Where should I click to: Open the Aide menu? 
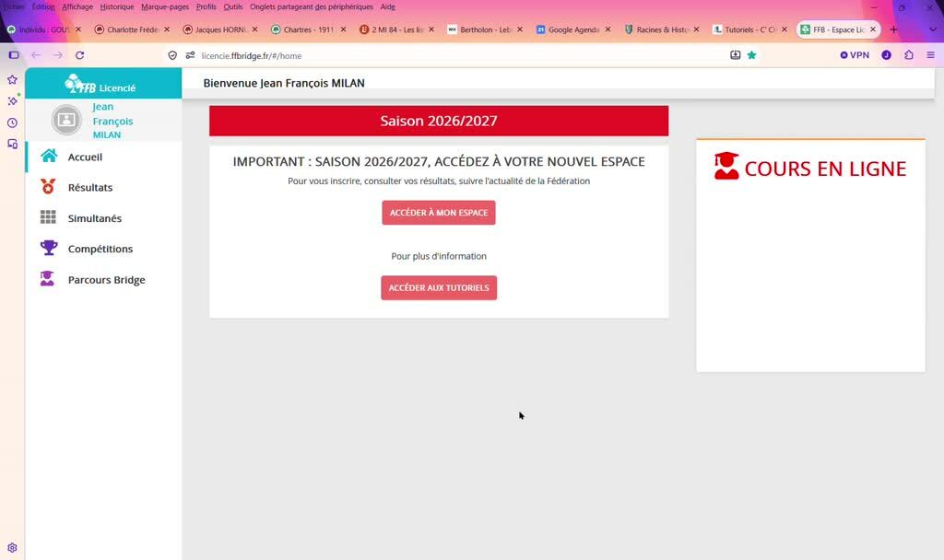(x=388, y=6)
